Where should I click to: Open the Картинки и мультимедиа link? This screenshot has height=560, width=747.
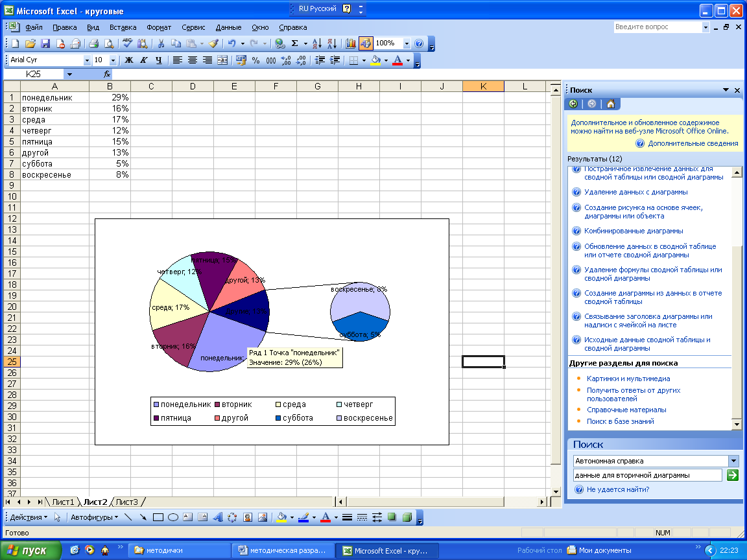[x=628, y=379]
